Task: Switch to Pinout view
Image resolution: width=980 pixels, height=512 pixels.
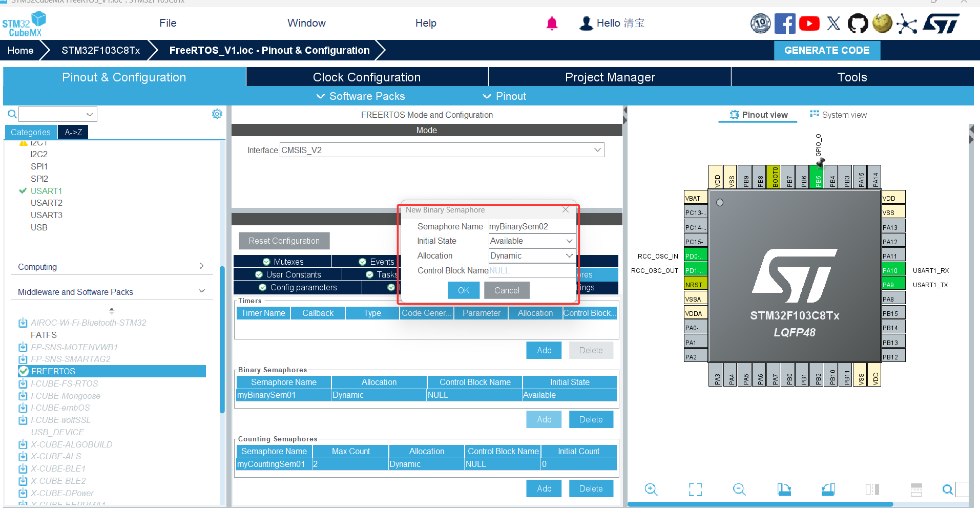Action: click(x=758, y=115)
